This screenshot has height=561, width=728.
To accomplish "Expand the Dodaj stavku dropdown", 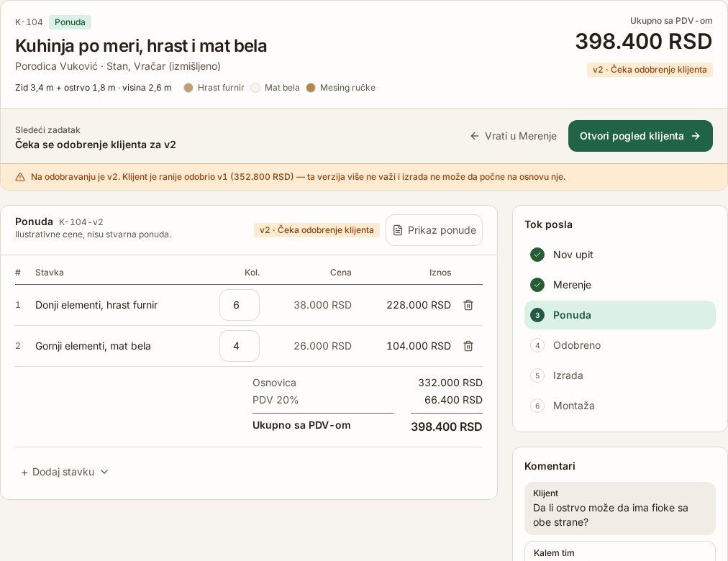I will pos(65,472).
